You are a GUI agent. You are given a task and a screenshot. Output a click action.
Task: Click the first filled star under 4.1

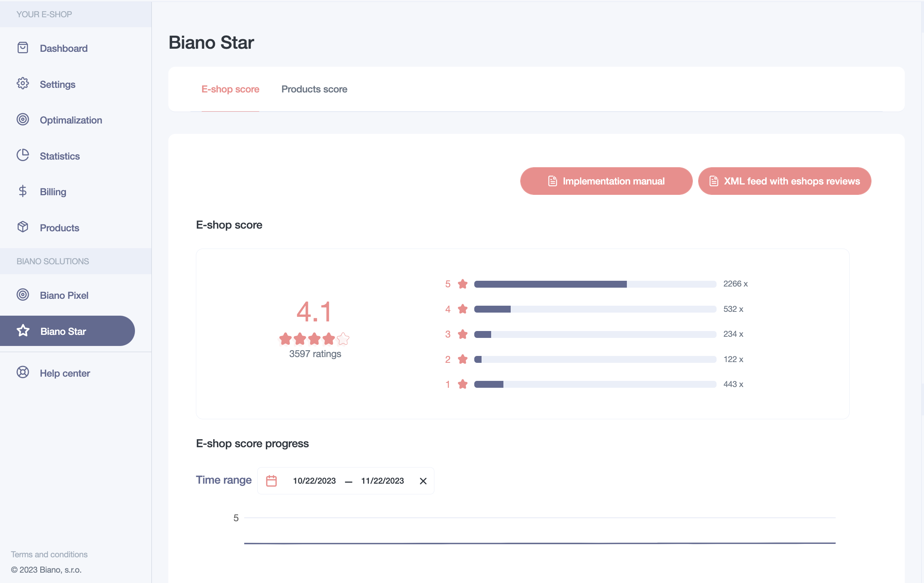tap(285, 339)
